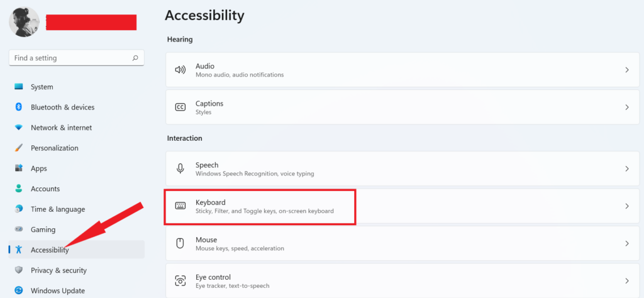Click the Captions CC icon
Image resolution: width=644 pixels, height=298 pixels.
[180, 107]
